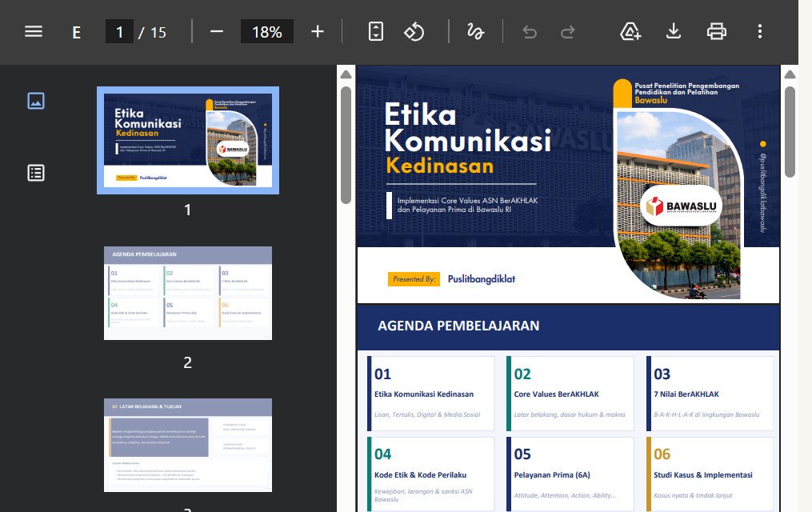Redo the annotation action

click(568, 32)
